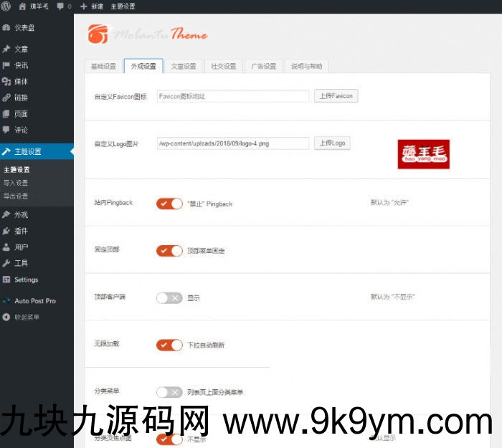Turn off 无限加载 auto refresh toggle
The height and width of the screenshot is (448, 502).
coord(169,345)
